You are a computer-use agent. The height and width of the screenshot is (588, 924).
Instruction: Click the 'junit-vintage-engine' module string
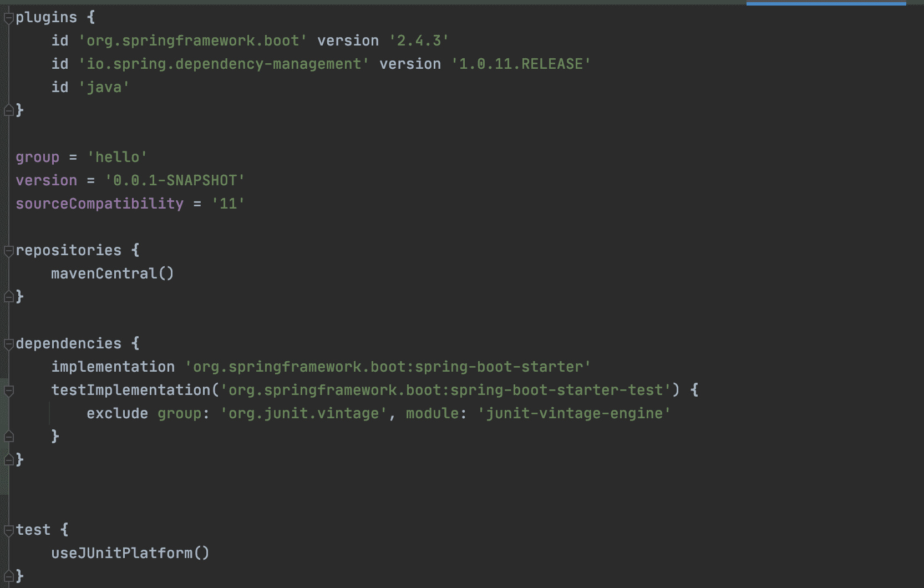click(574, 413)
